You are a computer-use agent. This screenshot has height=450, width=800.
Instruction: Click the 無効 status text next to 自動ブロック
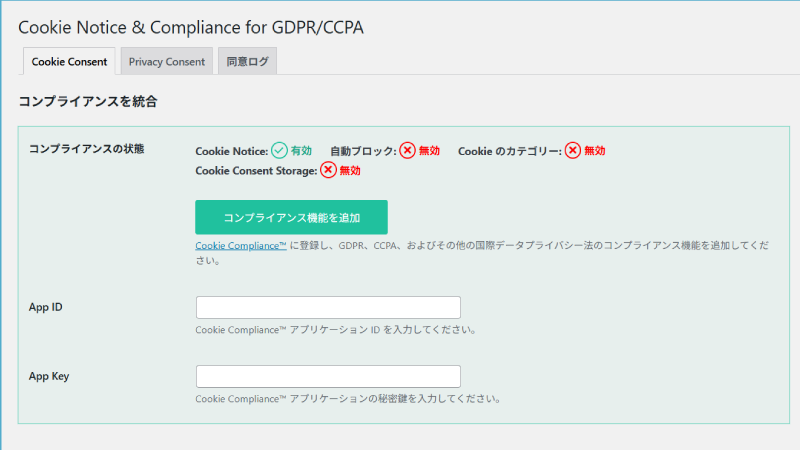point(429,151)
